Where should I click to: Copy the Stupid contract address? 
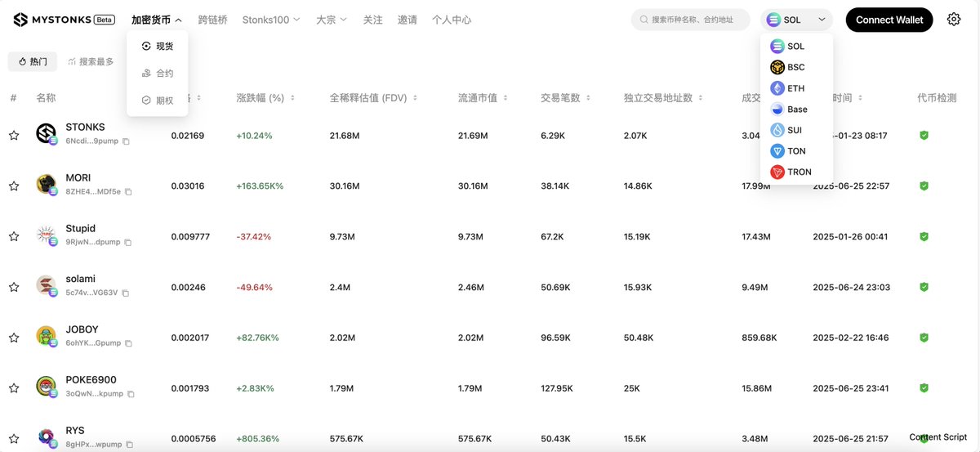[127, 243]
